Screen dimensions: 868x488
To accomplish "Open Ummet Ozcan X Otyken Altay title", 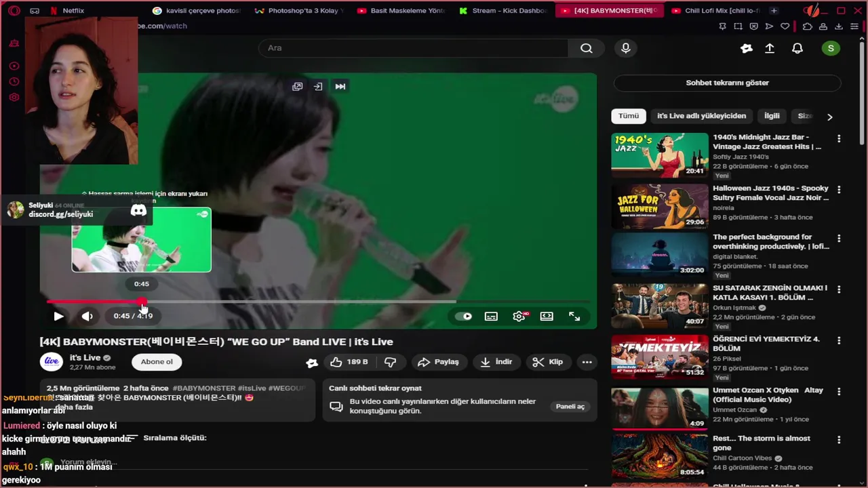I will tap(768, 395).
